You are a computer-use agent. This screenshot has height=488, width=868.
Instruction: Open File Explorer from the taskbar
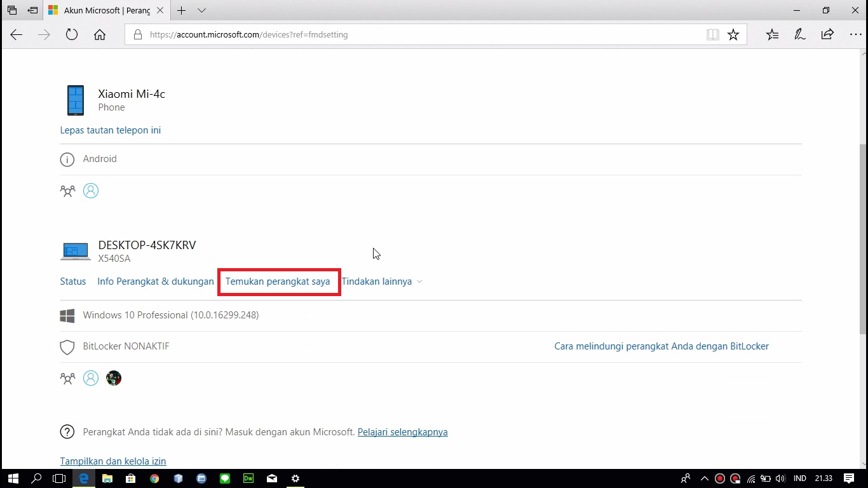[x=107, y=478]
